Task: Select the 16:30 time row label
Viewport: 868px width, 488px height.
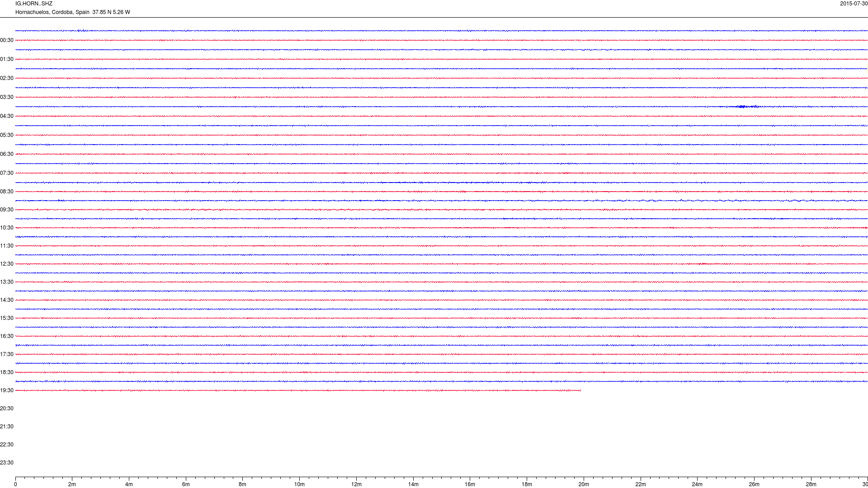Action: pyautogui.click(x=7, y=336)
